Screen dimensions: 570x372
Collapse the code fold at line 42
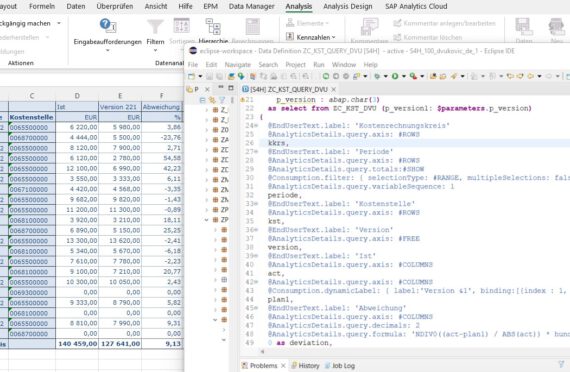256,282
